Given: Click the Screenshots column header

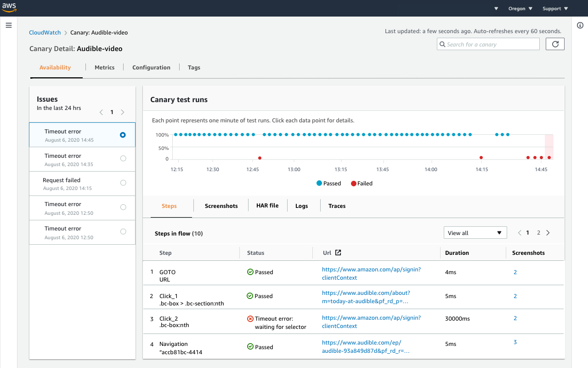Looking at the screenshot, I should [528, 253].
